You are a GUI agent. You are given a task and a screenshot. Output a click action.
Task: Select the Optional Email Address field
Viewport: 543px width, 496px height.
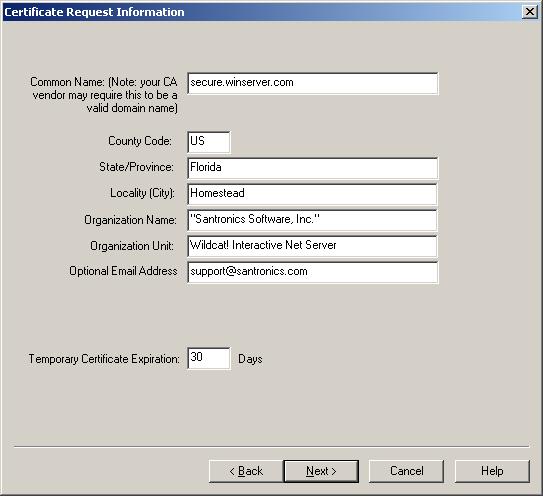[x=313, y=272]
